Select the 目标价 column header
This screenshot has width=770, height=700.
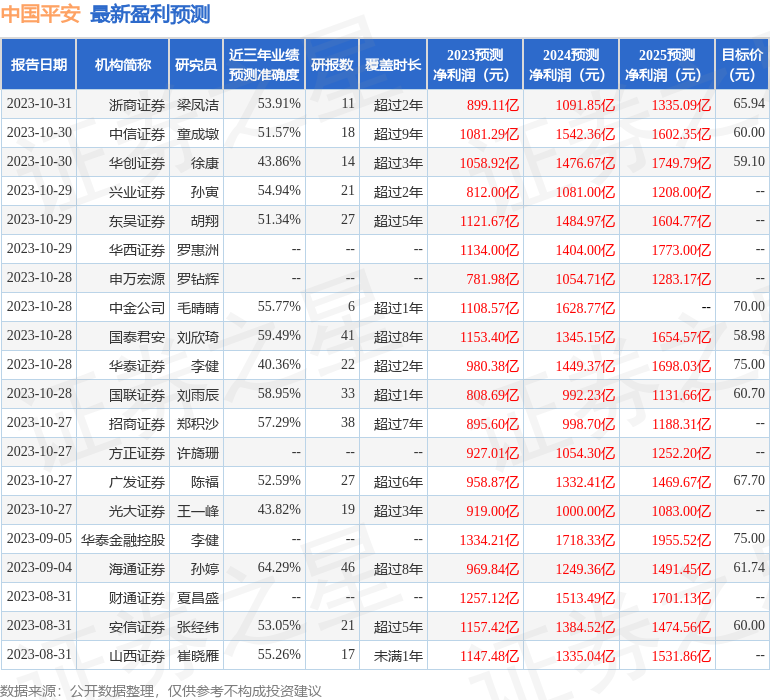(742, 64)
